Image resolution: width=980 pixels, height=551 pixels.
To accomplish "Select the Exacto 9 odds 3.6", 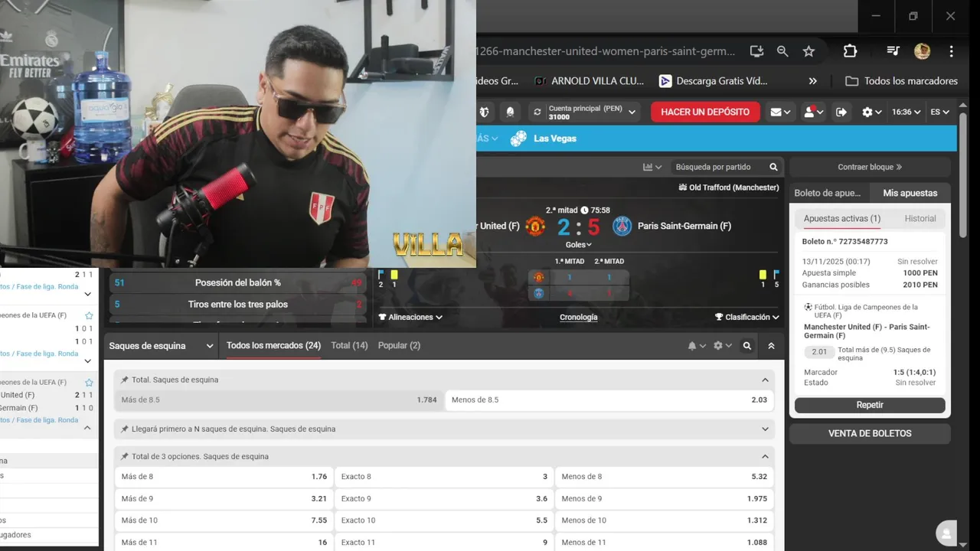I will tap(444, 499).
